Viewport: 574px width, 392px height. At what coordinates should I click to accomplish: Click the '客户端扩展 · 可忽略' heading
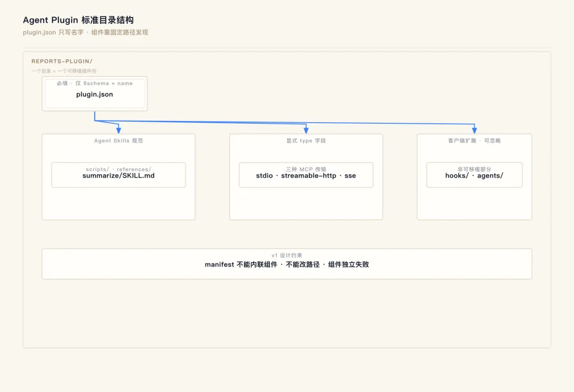coord(475,141)
